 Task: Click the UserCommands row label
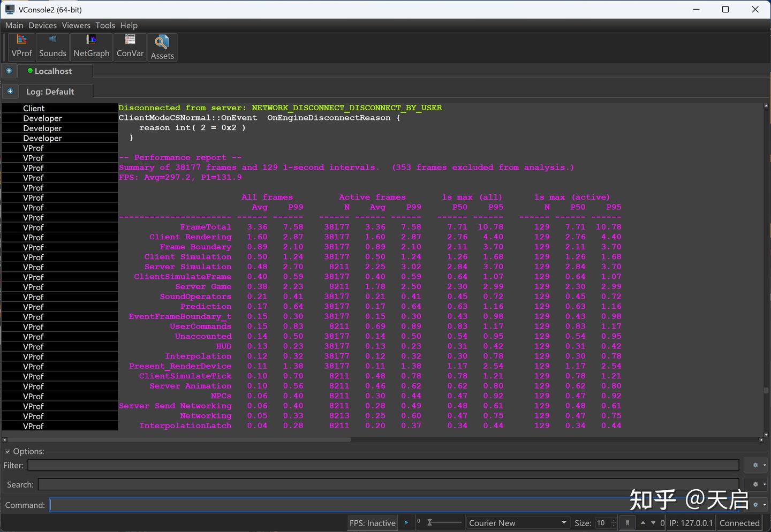coord(201,326)
